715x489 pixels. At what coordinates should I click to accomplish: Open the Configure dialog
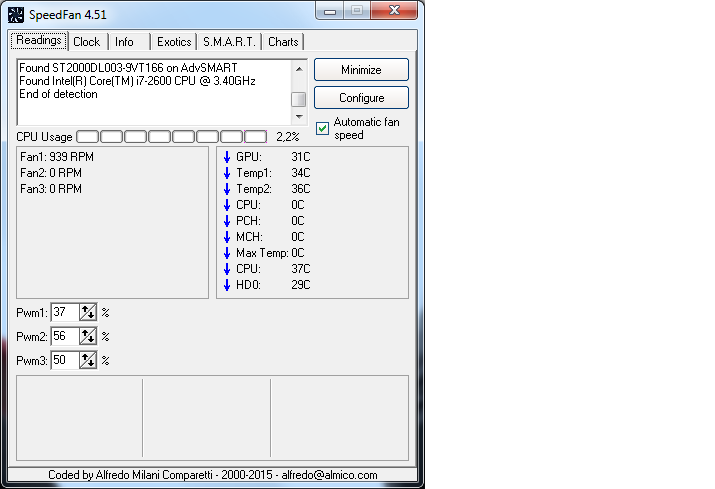361,98
